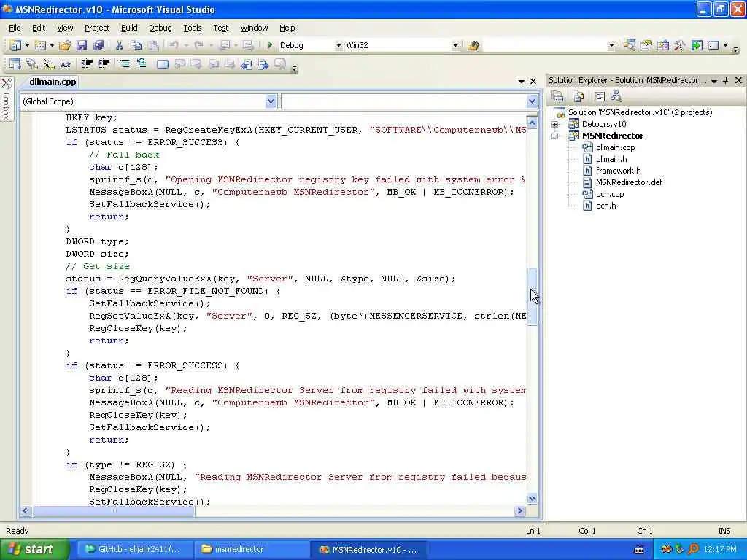Toggle Show All Files in Solution Explorer
Viewport: 747px width, 560px height.
click(578, 97)
